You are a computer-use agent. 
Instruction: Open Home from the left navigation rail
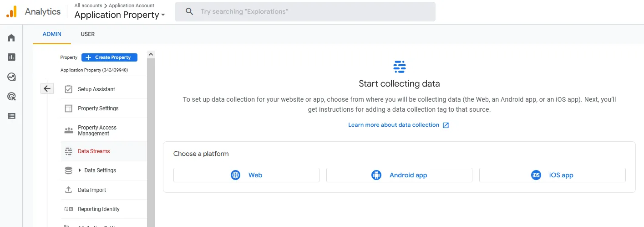[11, 37]
